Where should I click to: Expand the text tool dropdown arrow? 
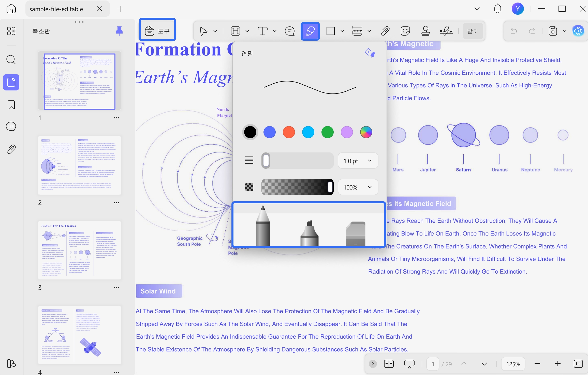point(275,31)
